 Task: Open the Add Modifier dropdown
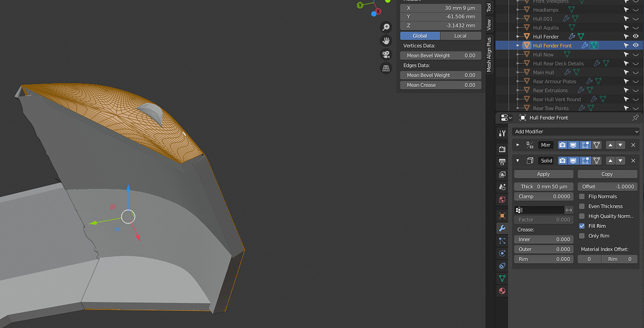[x=575, y=132]
